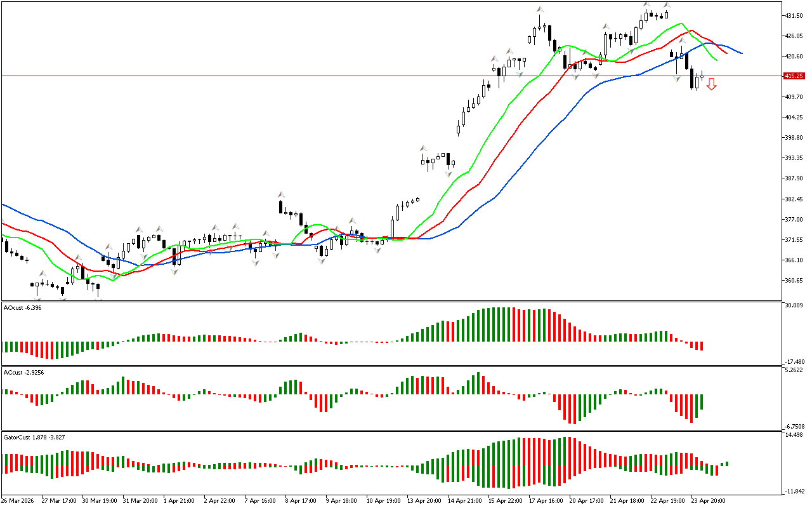
Task: Click the up fractal directly beneath the red line's peak
Action: point(682,41)
